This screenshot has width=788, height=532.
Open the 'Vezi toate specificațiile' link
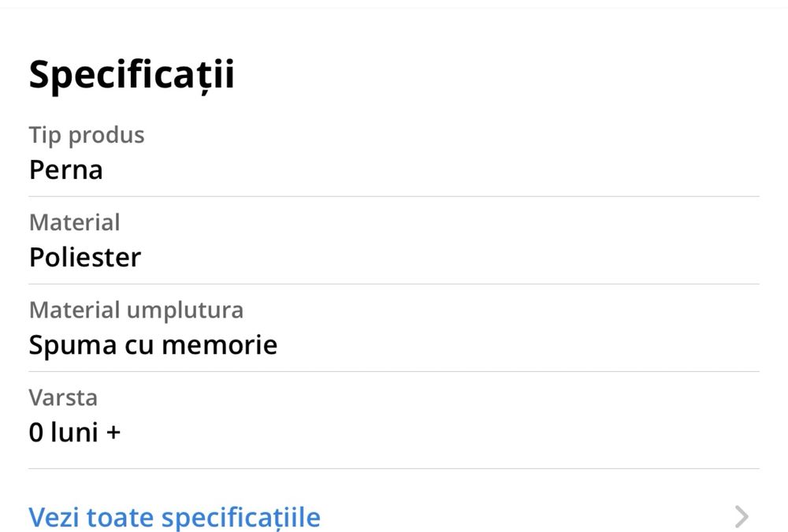click(174, 517)
